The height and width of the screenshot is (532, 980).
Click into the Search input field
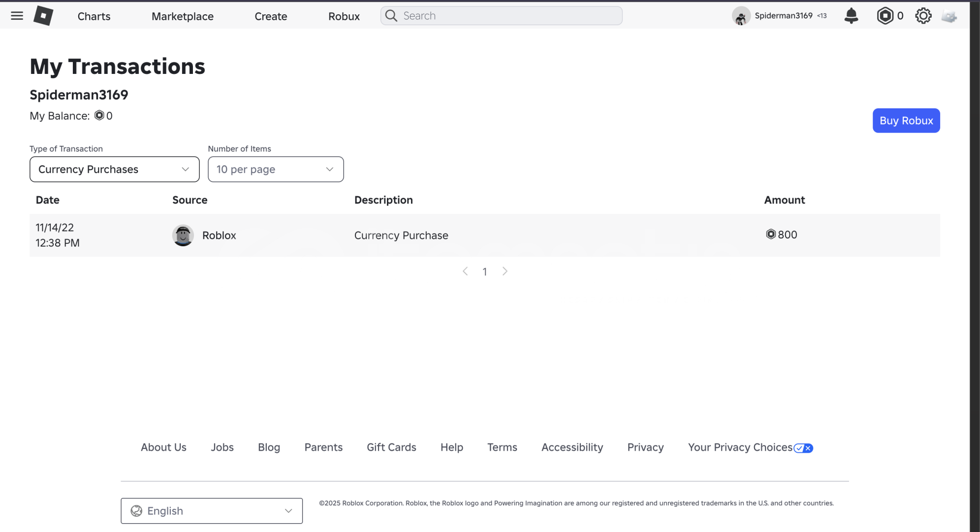(501, 16)
